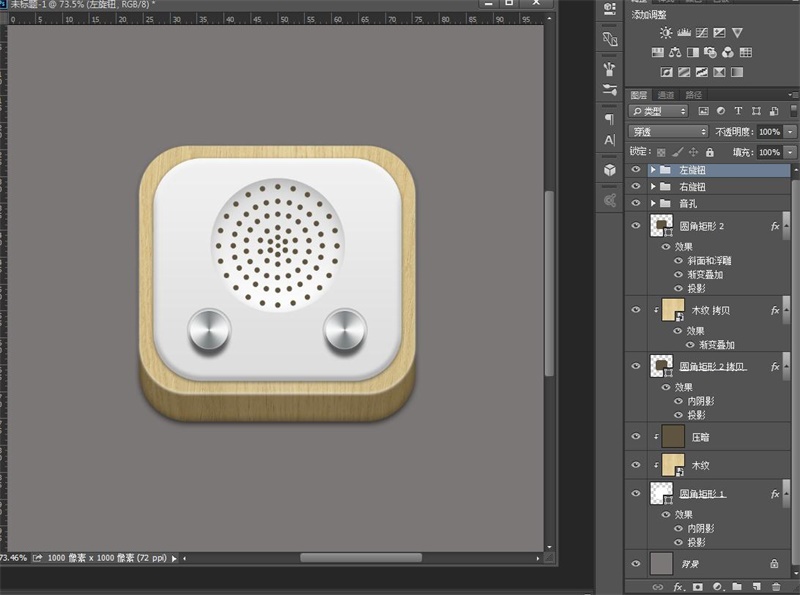Click the delete layer trash icon
The height and width of the screenshot is (595, 800).
[x=776, y=587]
